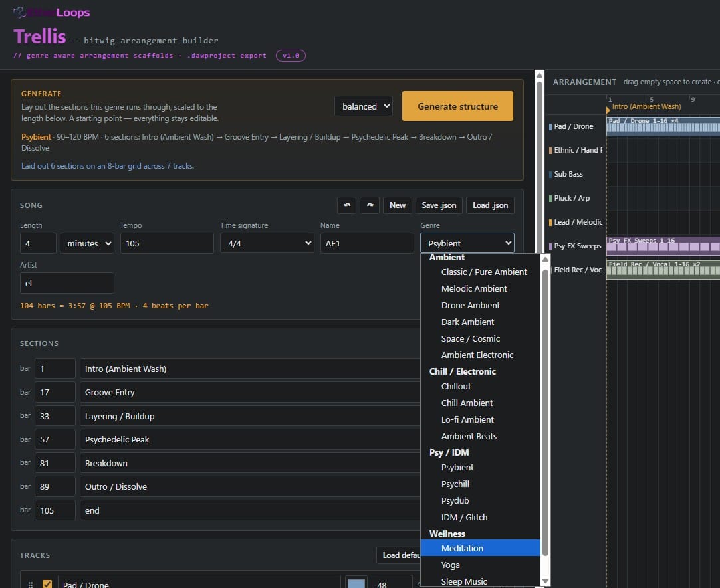Click the drag handle for Pad / Drone track

[x=31, y=584]
